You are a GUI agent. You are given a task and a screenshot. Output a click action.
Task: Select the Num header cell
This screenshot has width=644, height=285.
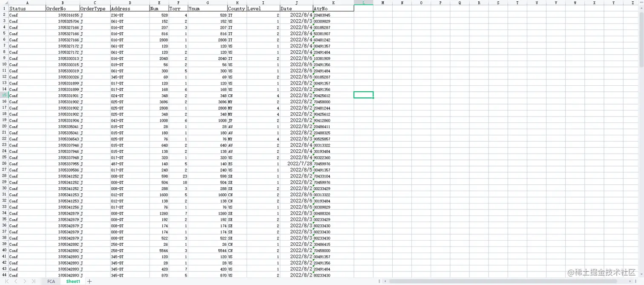[159, 9]
